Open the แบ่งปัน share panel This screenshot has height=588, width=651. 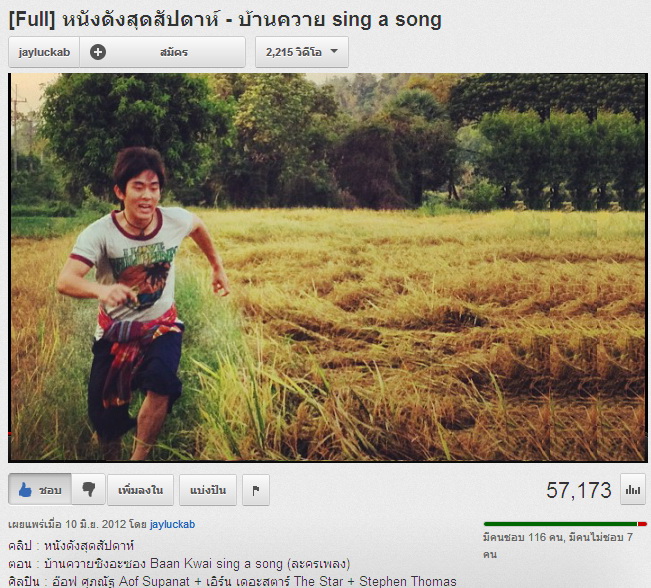(x=208, y=490)
